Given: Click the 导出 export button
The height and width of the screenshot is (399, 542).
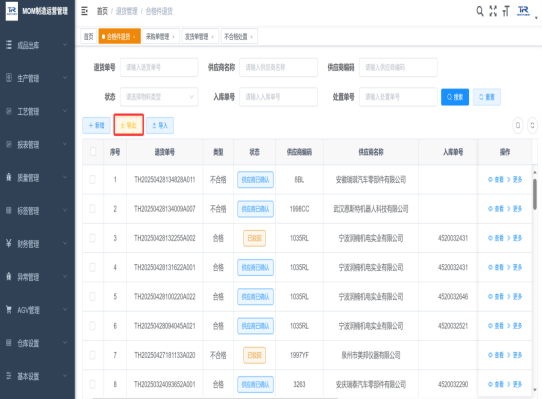Looking at the screenshot, I should [x=128, y=125].
